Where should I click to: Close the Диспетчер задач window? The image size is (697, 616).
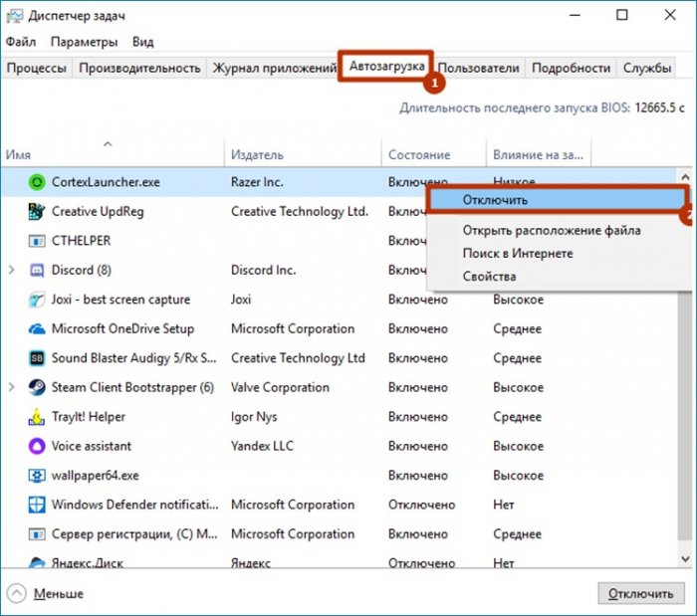(x=670, y=16)
